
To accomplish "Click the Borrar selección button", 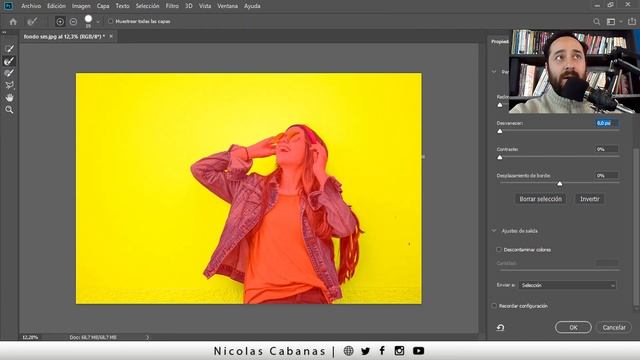I will [540, 199].
